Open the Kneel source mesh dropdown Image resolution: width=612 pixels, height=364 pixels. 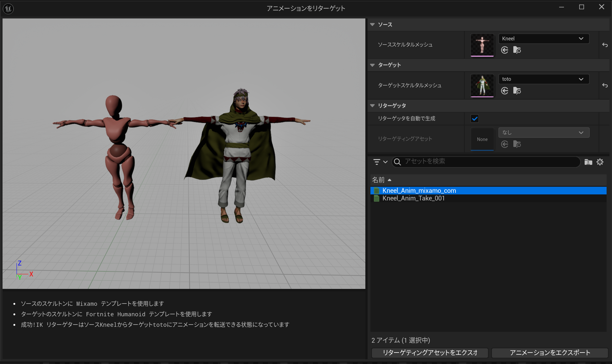pos(543,38)
